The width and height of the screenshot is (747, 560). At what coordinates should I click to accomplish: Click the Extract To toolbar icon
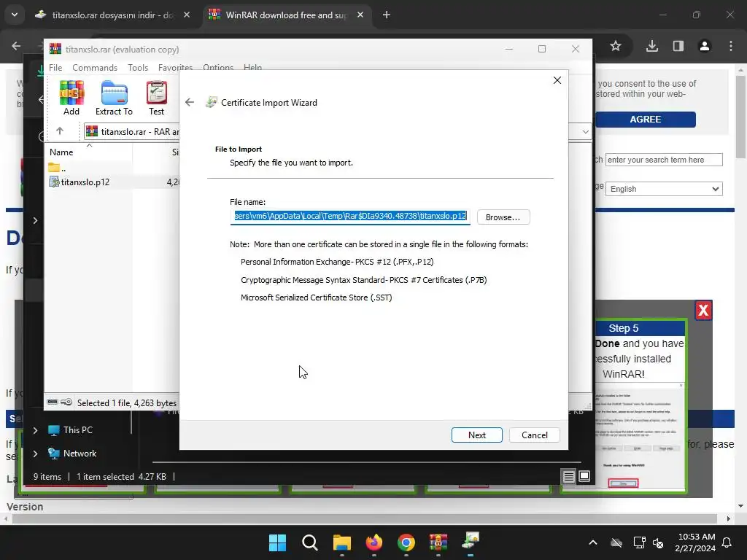tap(114, 98)
